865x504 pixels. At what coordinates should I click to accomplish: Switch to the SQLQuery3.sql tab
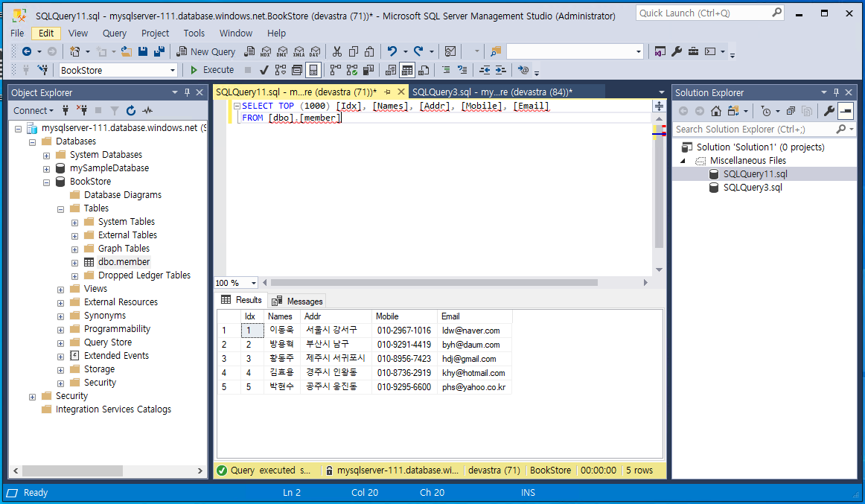(x=492, y=92)
